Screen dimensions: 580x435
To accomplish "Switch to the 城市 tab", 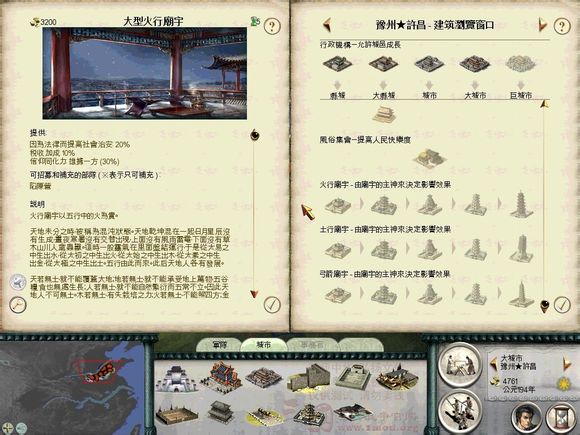I will [263, 345].
